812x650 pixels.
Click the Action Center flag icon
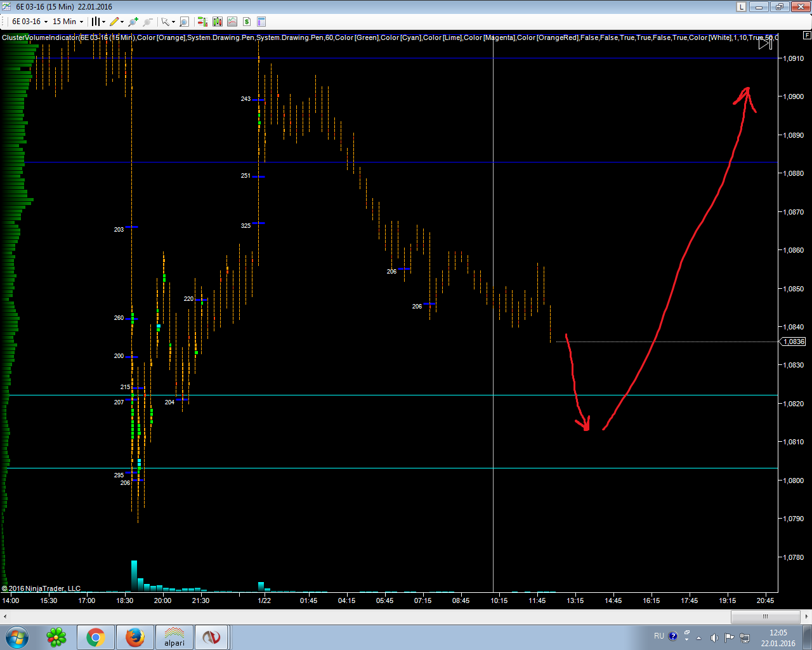point(729,637)
